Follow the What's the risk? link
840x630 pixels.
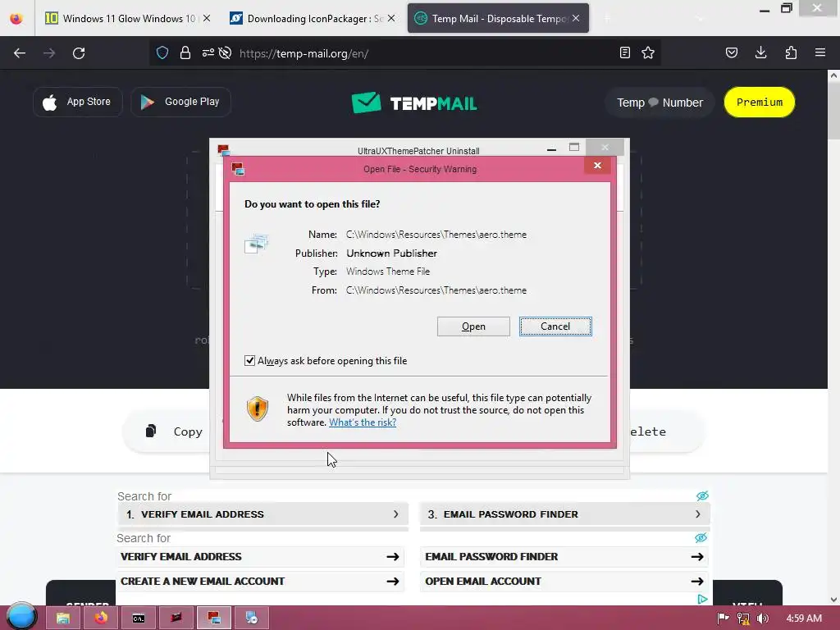(363, 422)
